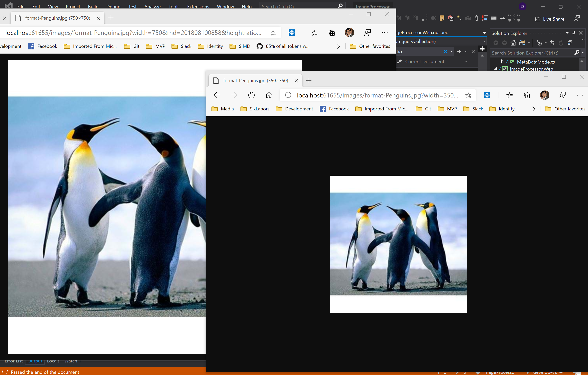Open the Facebook bookmark in the front browser

click(334, 109)
